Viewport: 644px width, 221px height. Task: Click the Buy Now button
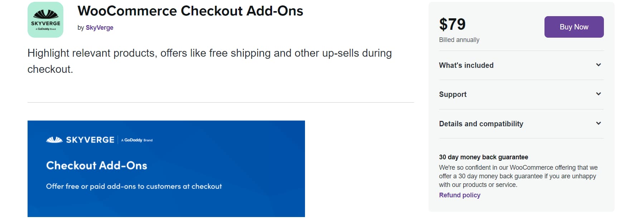574,27
